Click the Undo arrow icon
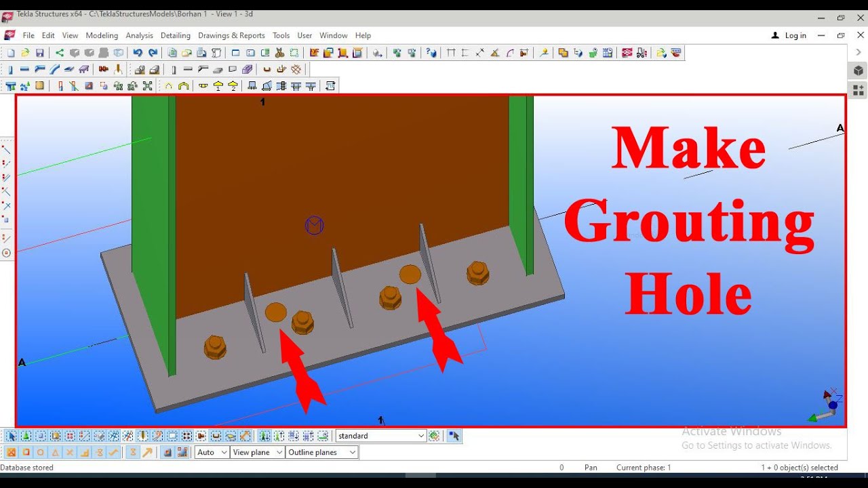Viewport: 868px width, 488px height. pos(138,53)
